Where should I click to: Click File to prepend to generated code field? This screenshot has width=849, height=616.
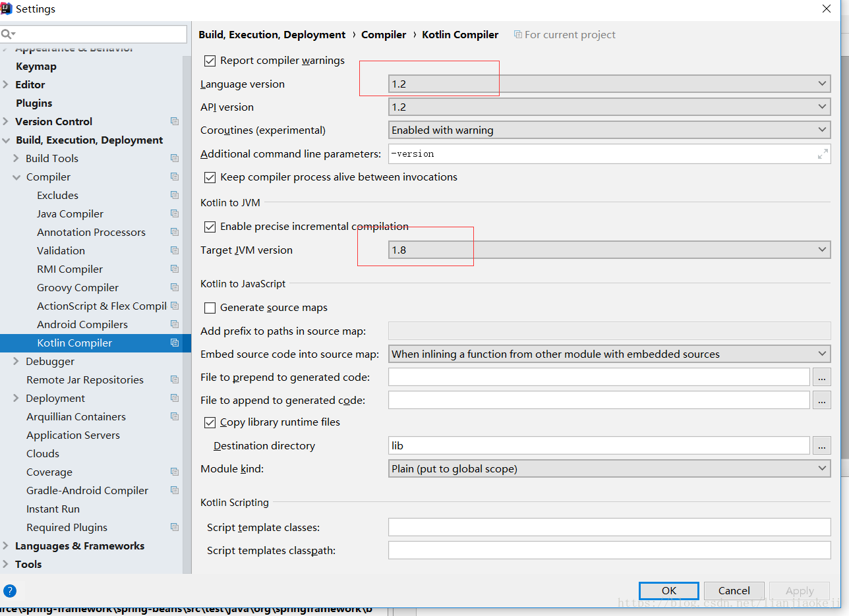pos(599,377)
